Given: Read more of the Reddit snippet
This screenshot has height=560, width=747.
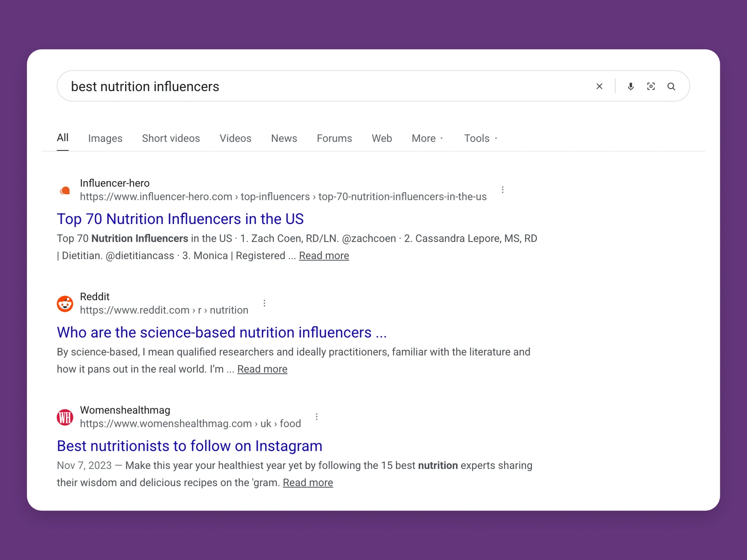Looking at the screenshot, I should (x=262, y=369).
